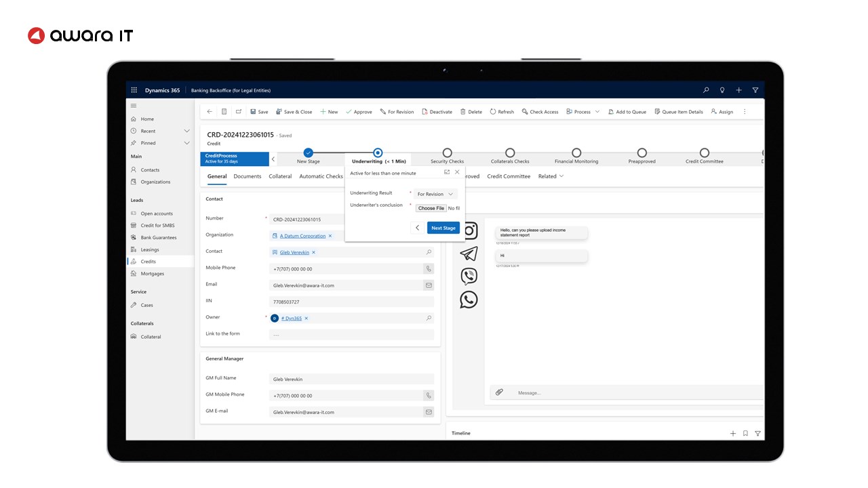
Task: Choose the Viber channel icon
Action: [x=469, y=276]
